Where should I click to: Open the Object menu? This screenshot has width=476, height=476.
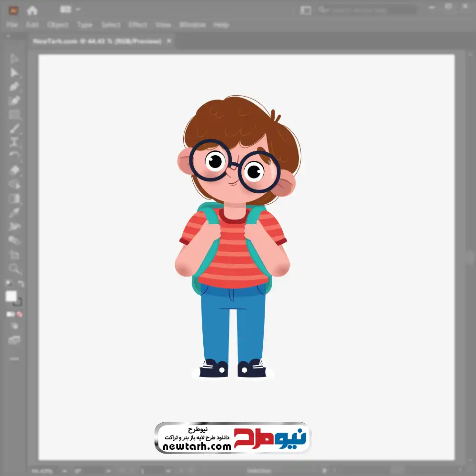point(57,25)
